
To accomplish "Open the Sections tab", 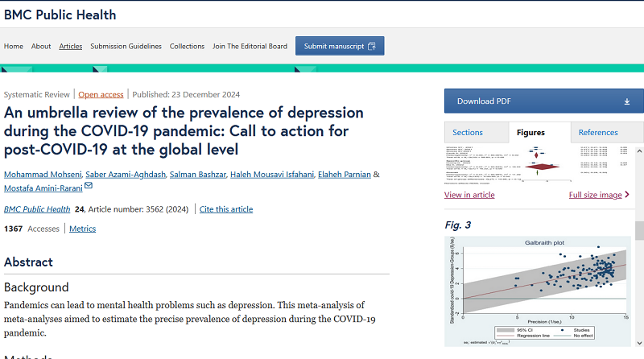I will [468, 132].
